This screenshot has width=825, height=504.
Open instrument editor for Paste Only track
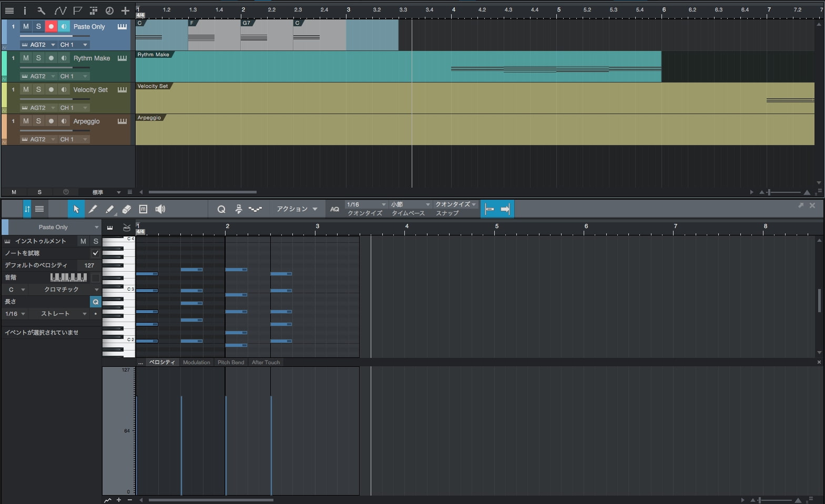[x=122, y=26]
